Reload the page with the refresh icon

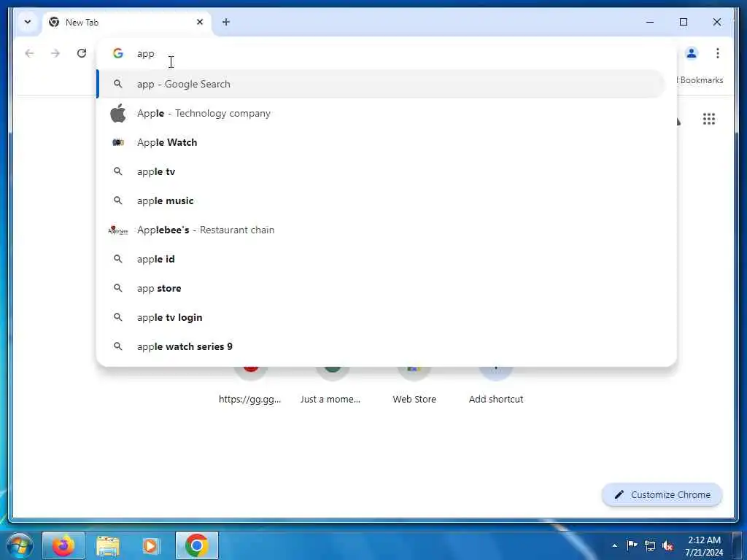[82, 53]
